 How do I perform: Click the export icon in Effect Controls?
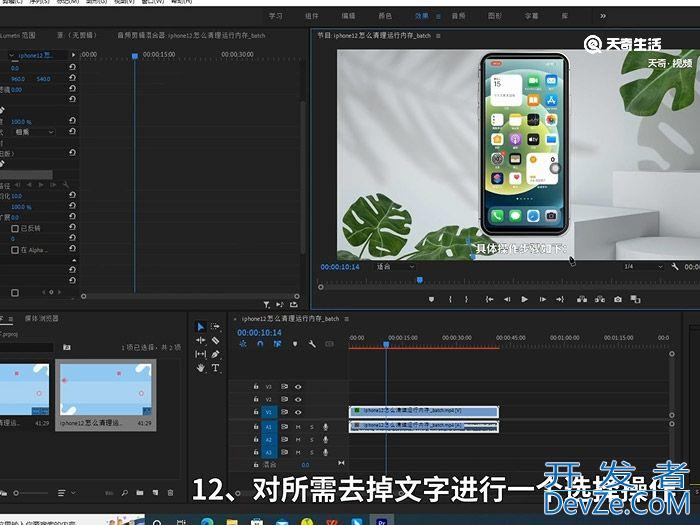[x=294, y=304]
